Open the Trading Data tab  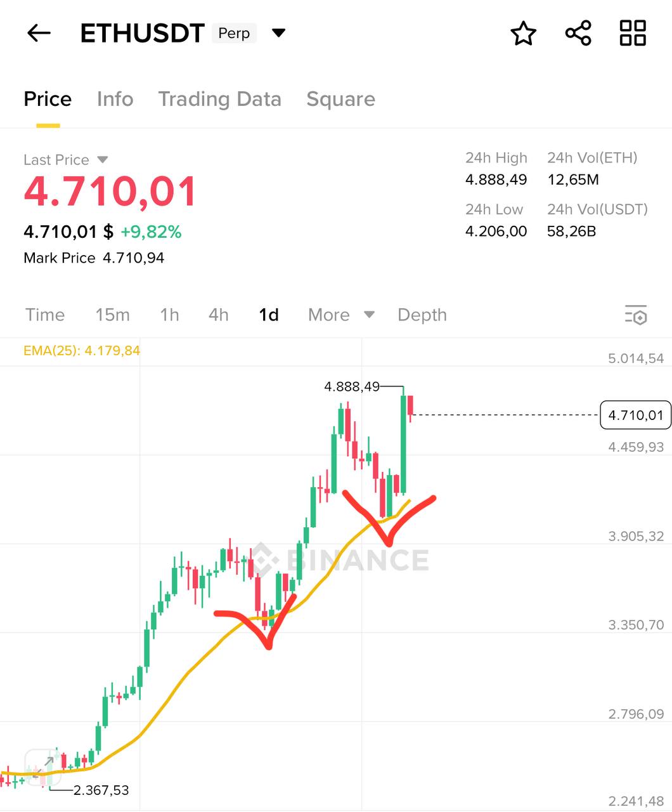point(219,99)
